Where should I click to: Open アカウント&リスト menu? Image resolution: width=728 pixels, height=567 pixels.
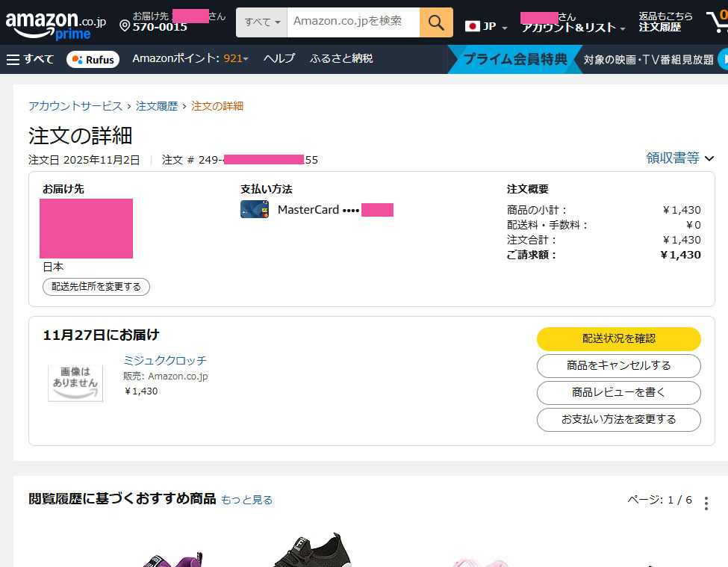click(573, 28)
